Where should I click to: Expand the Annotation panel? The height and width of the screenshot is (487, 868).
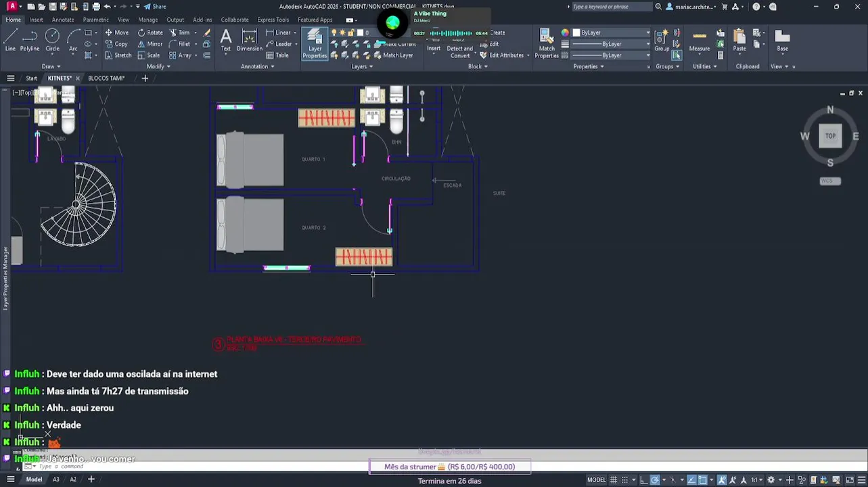click(257, 66)
